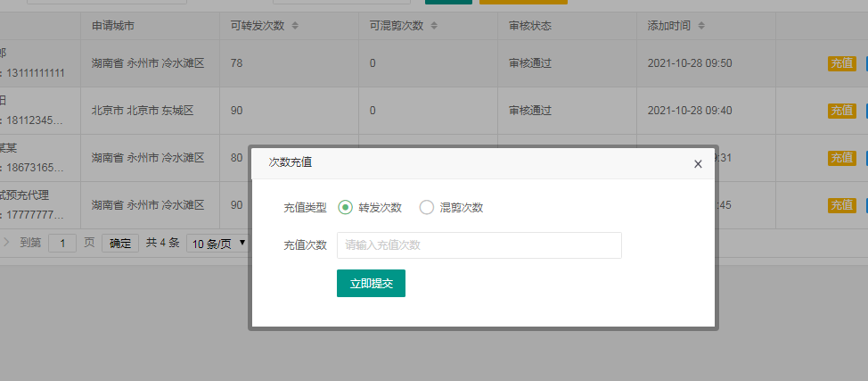Click 充值 button for 北京市 row
Viewport: 868px width, 381px height.
coord(842,111)
